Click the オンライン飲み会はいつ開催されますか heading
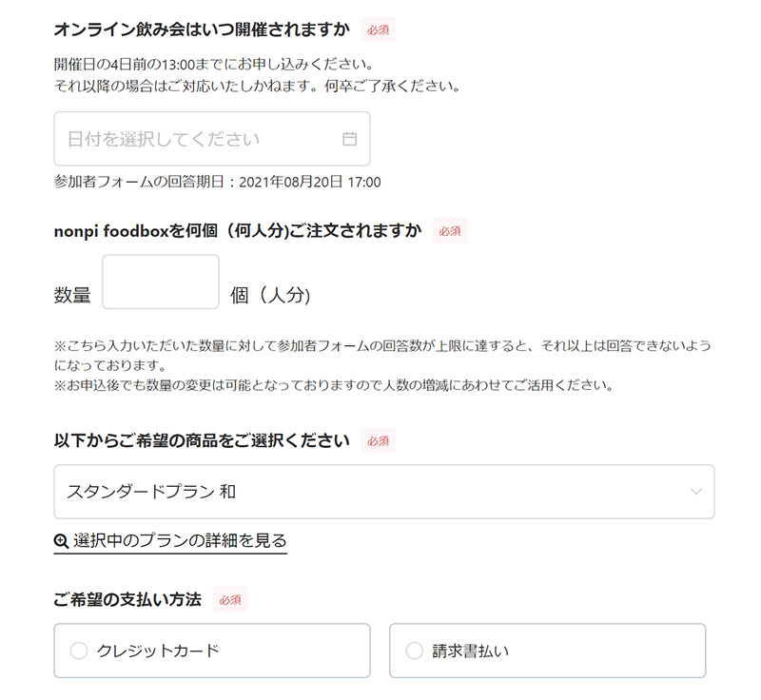Viewport: 761px width, 700px height. pyautogui.click(x=202, y=29)
